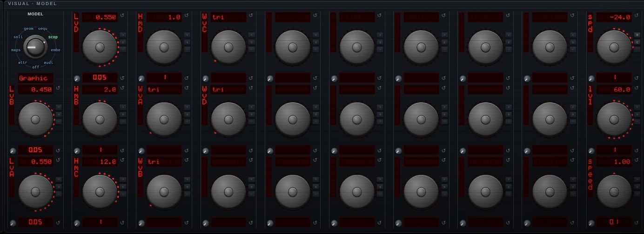This screenshot has height=234, width=644.
Task: Click the - button beside the LvD knob
Action: click(123, 49)
